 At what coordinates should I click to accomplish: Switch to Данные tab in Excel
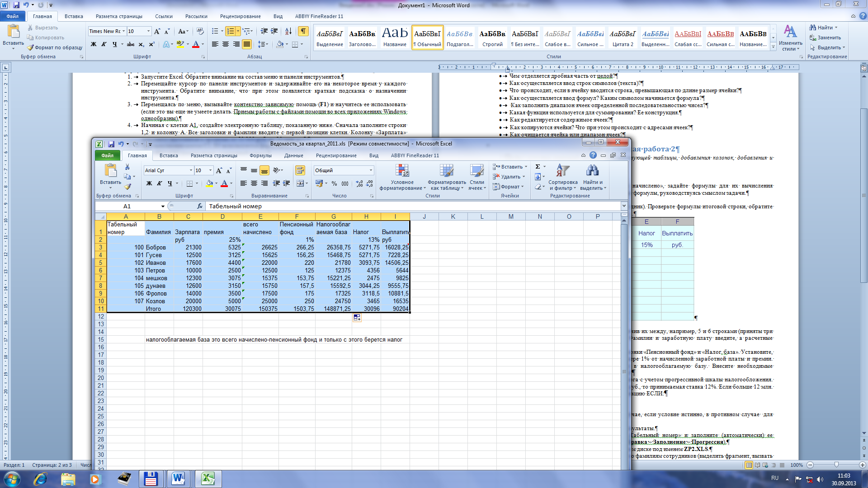click(x=294, y=155)
